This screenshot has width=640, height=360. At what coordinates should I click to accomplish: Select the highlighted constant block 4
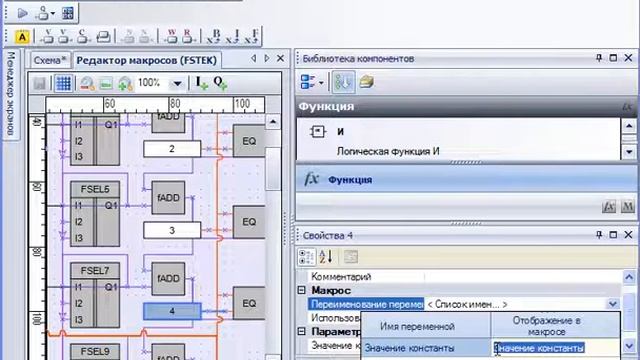click(x=172, y=311)
